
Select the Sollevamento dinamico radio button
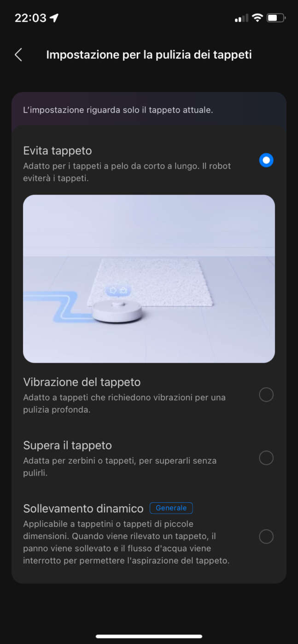click(x=266, y=536)
